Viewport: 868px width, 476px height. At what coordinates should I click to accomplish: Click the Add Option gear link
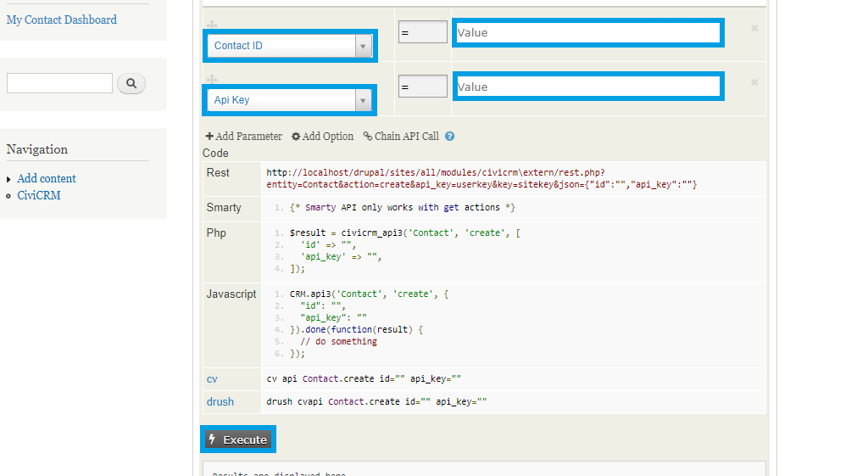[322, 136]
